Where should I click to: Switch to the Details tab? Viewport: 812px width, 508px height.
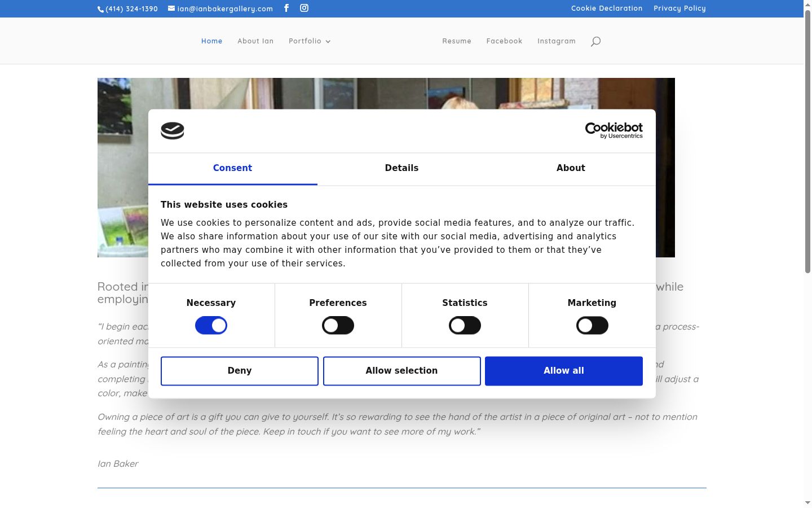(x=401, y=168)
